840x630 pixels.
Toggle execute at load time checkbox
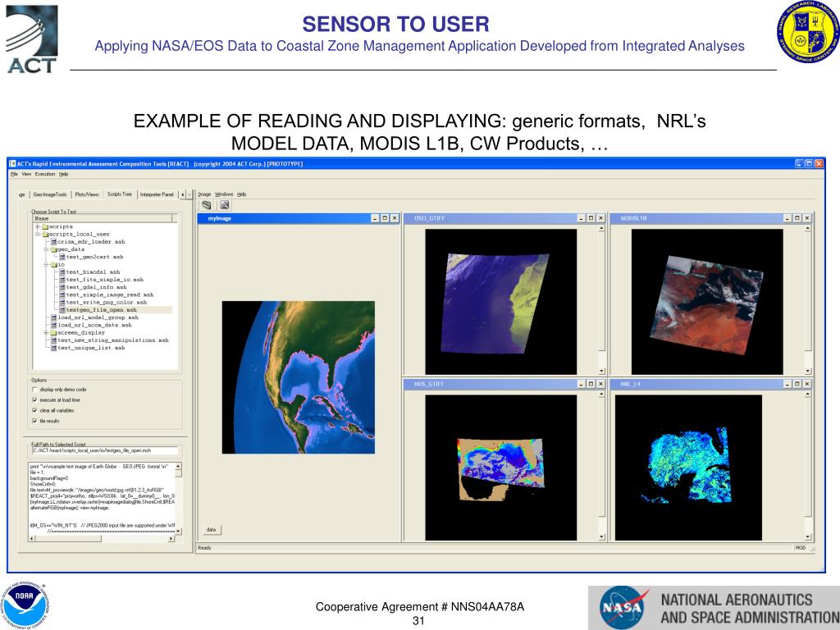pyautogui.click(x=34, y=400)
